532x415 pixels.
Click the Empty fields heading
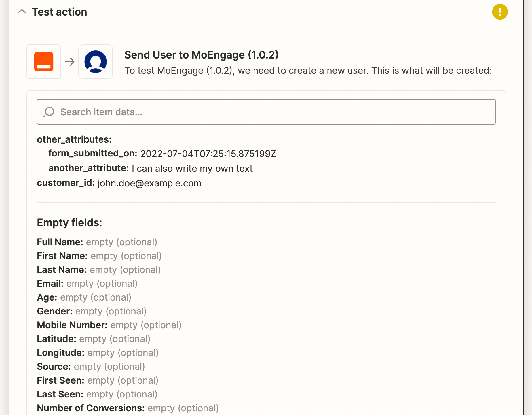click(69, 222)
